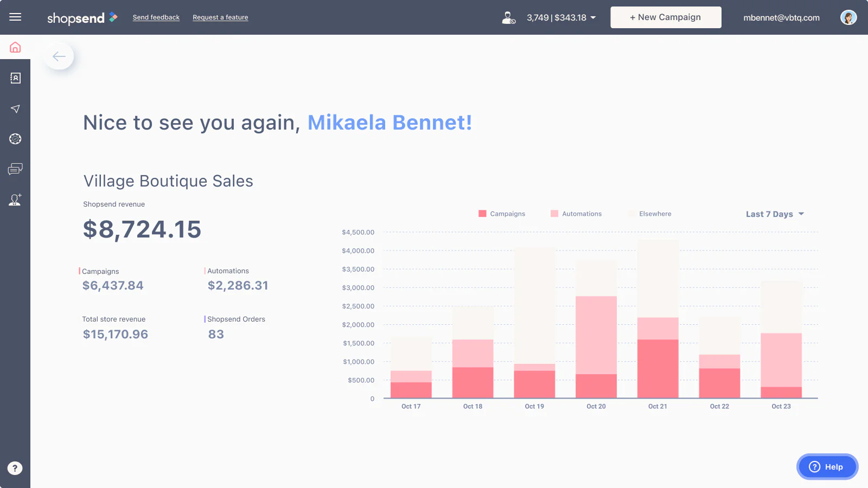
Task: Open the Automations sidebar icon
Action: [15, 139]
